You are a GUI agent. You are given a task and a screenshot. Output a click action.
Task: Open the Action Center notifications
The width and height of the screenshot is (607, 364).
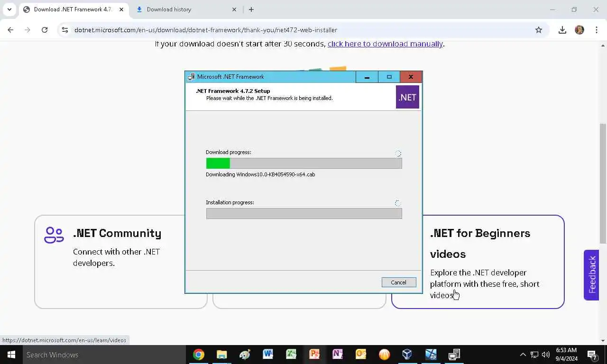click(x=592, y=355)
